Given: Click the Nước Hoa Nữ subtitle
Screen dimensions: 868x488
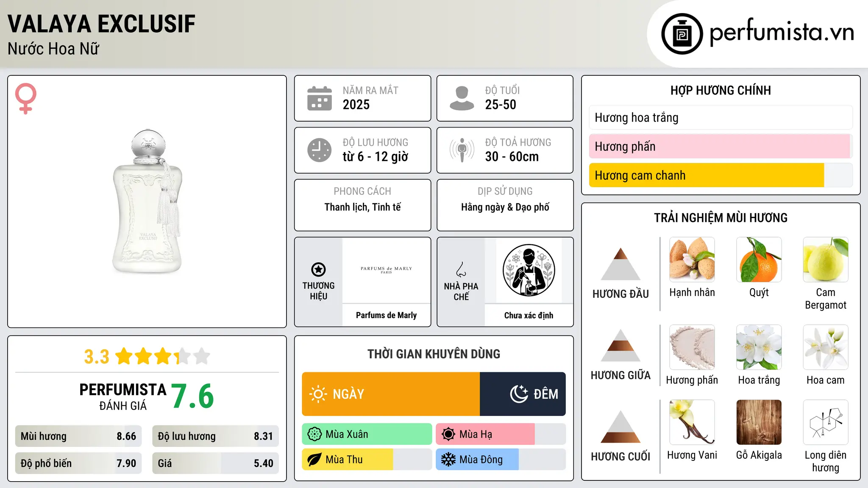Looking at the screenshot, I should (53, 49).
